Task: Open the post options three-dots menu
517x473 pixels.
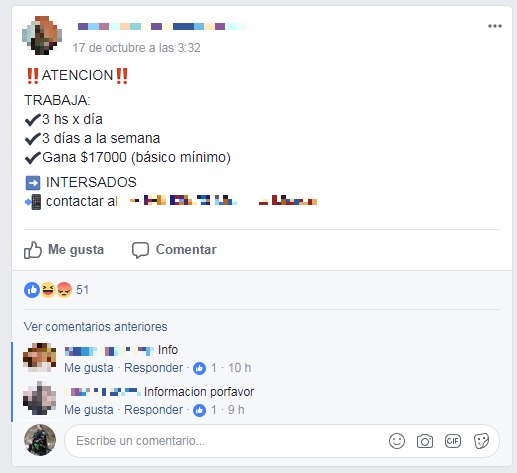Action: [495, 26]
